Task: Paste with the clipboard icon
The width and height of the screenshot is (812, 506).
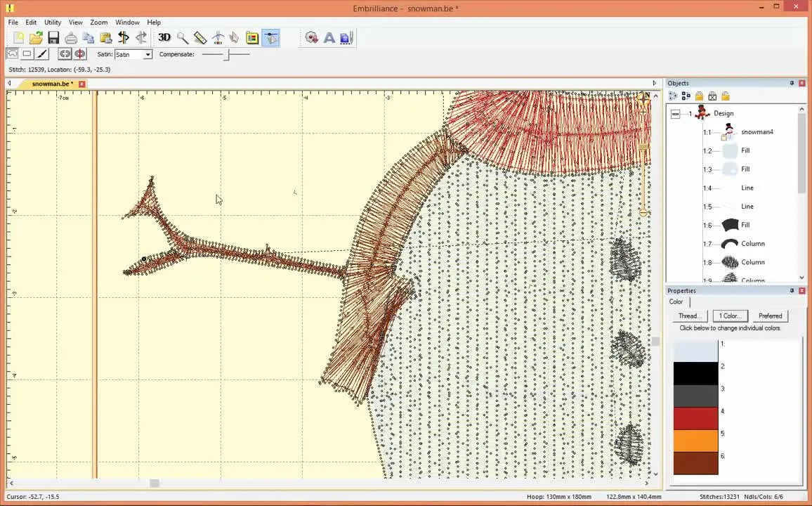Action: click(105, 38)
